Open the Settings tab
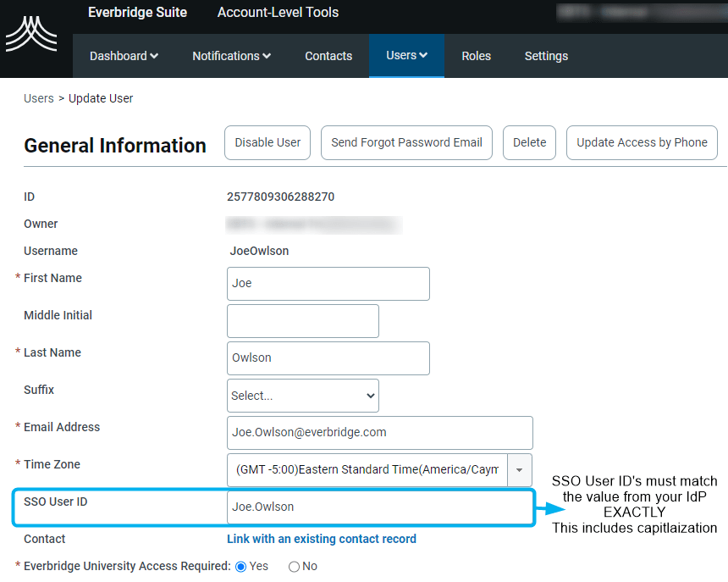This screenshot has height=582, width=728. pos(545,56)
